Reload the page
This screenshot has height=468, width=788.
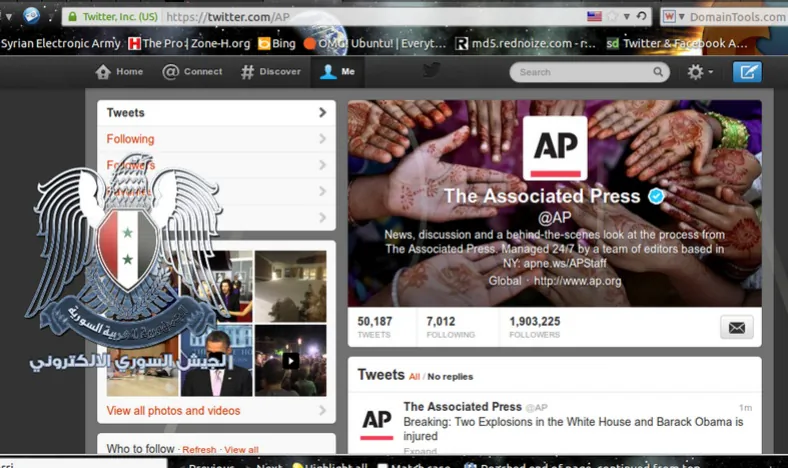(641, 16)
